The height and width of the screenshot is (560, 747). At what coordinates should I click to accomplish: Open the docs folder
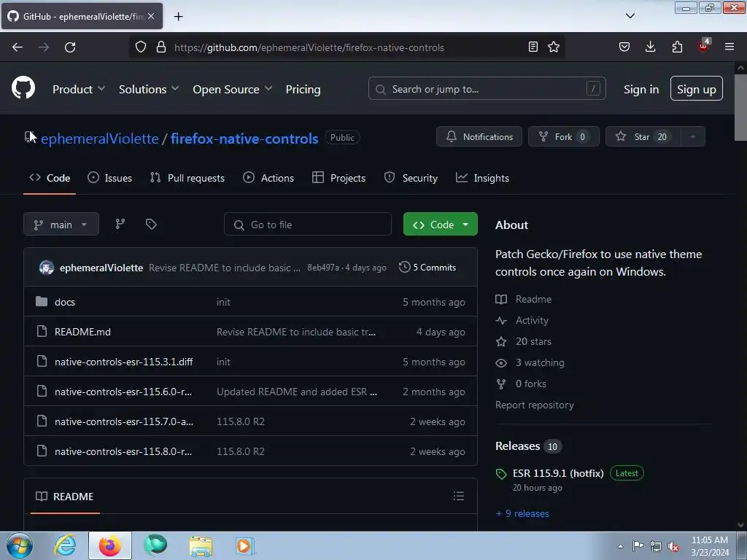(65, 302)
